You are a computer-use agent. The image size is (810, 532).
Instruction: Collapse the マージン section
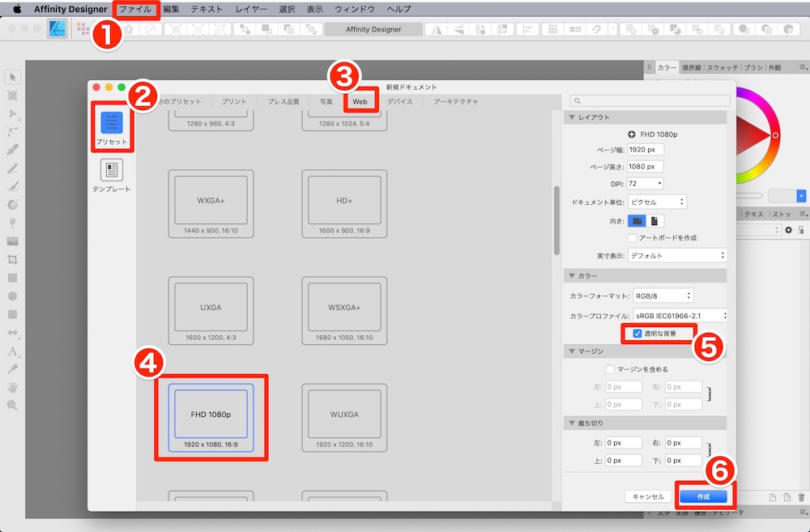[572, 351]
